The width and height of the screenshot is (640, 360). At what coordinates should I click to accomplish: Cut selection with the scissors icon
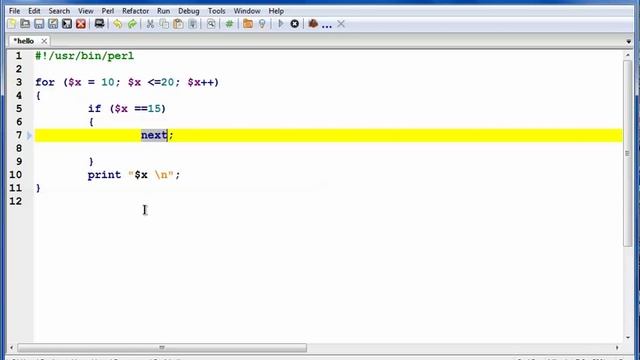click(x=150, y=24)
